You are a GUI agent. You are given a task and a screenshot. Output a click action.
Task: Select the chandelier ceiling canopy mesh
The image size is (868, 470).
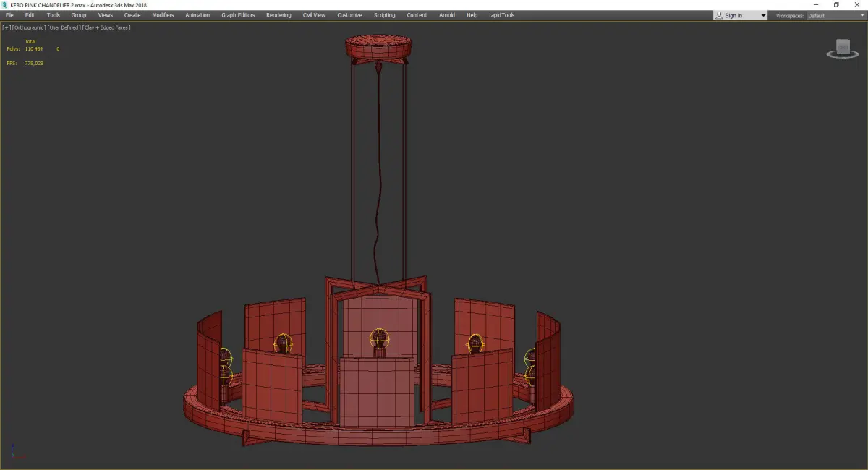(x=378, y=48)
